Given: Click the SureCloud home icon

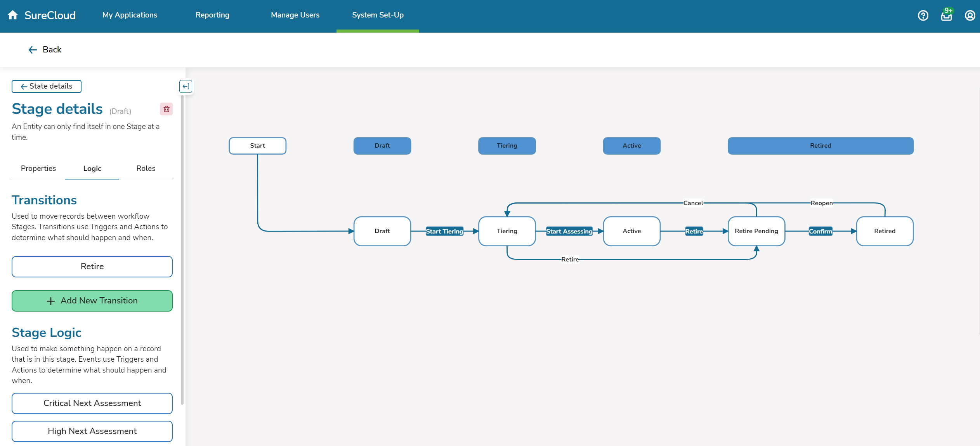Looking at the screenshot, I should pos(13,15).
